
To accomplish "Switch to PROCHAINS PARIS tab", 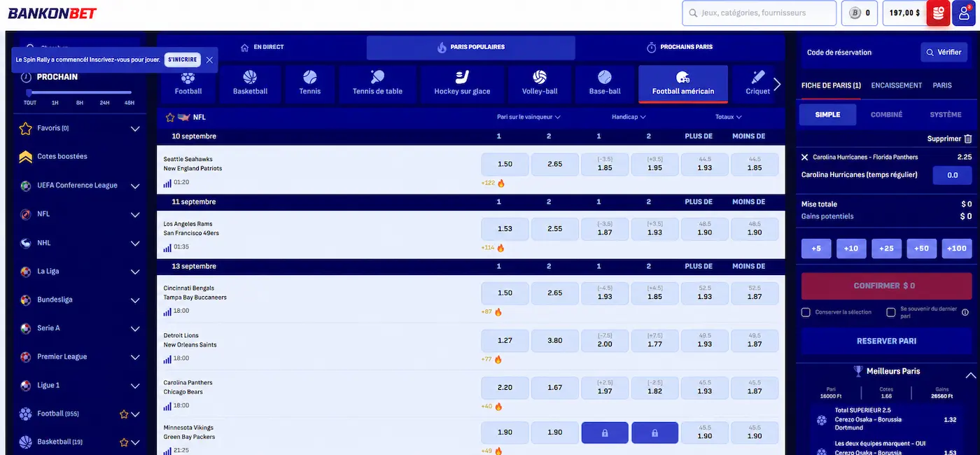I will (680, 48).
